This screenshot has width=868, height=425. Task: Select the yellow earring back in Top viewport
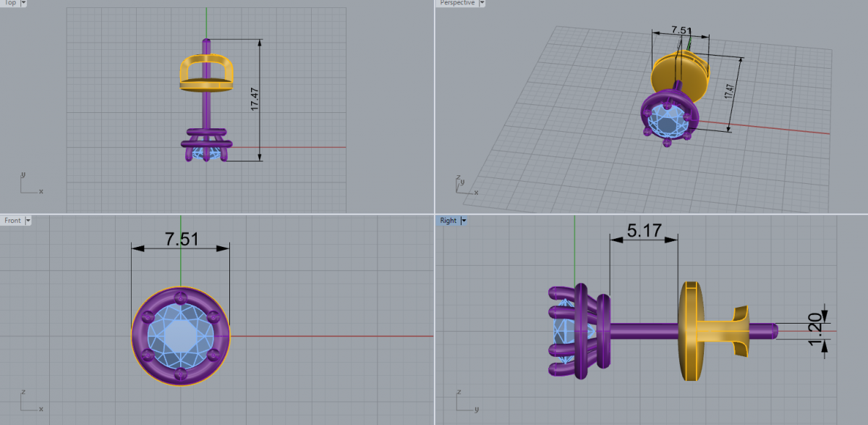(206, 72)
